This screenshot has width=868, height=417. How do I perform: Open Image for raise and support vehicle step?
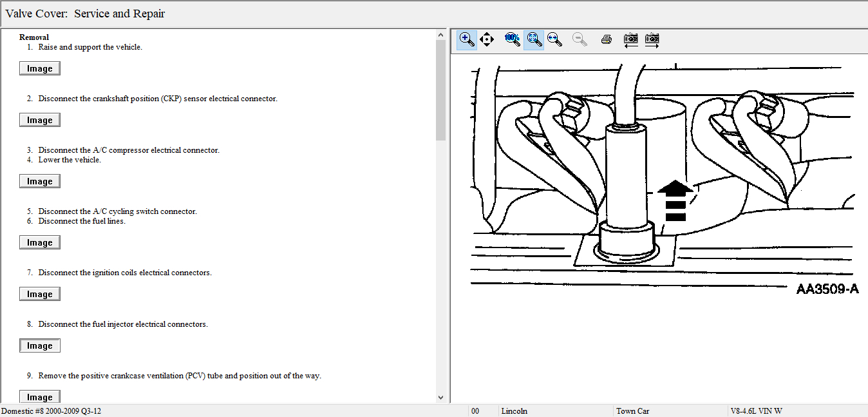pos(40,69)
